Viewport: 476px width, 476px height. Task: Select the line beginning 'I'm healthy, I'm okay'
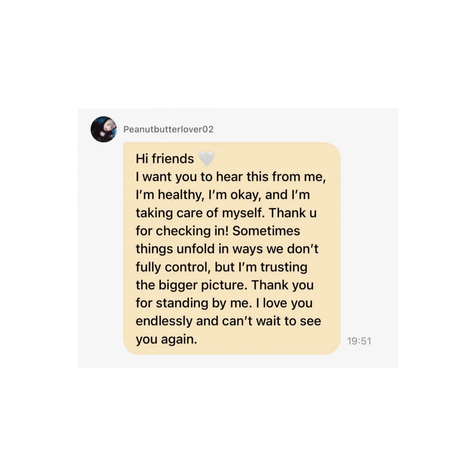223,195
